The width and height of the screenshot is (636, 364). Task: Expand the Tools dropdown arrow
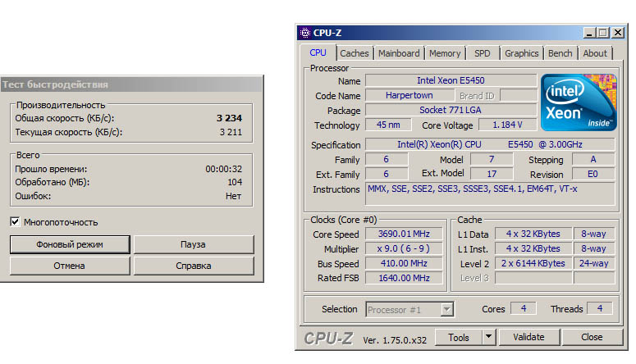(x=489, y=337)
